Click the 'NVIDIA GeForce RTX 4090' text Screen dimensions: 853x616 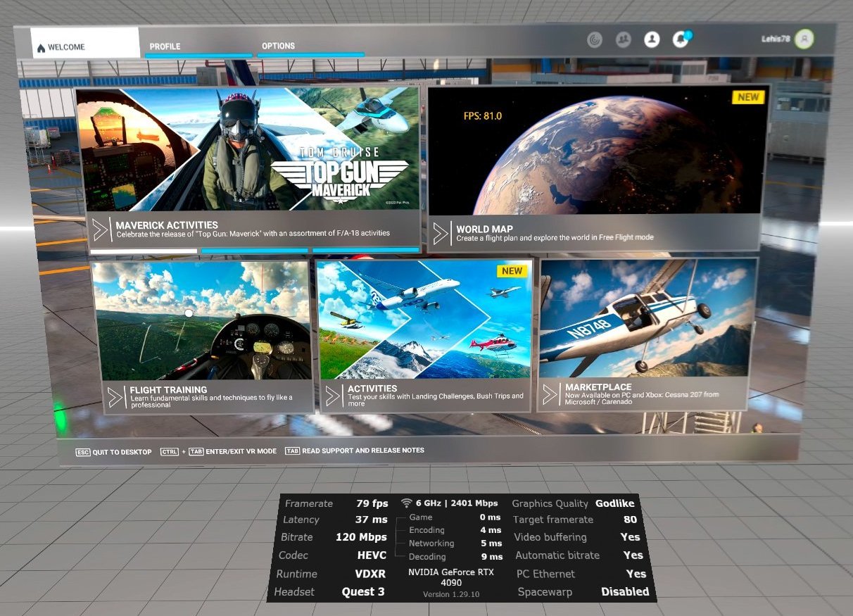click(451, 577)
